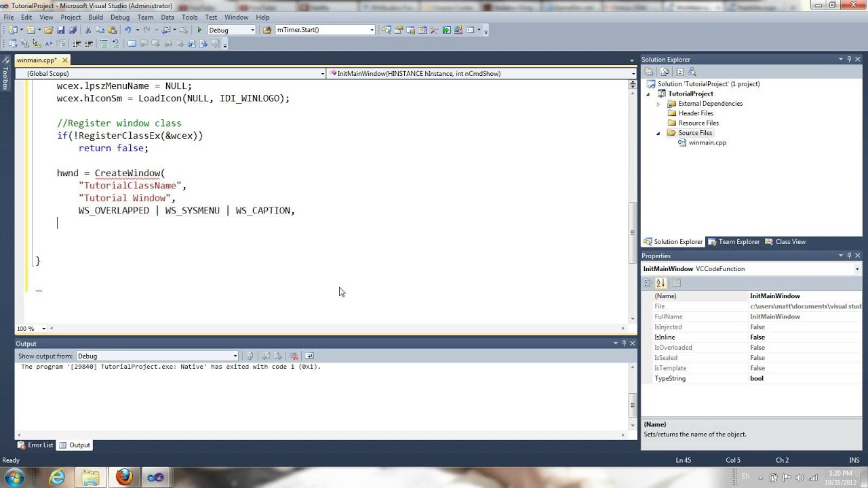This screenshot has width=868, height=488.
Task: Click the IsInline property row
Action: pyautogui.click(x=751, y=338)
